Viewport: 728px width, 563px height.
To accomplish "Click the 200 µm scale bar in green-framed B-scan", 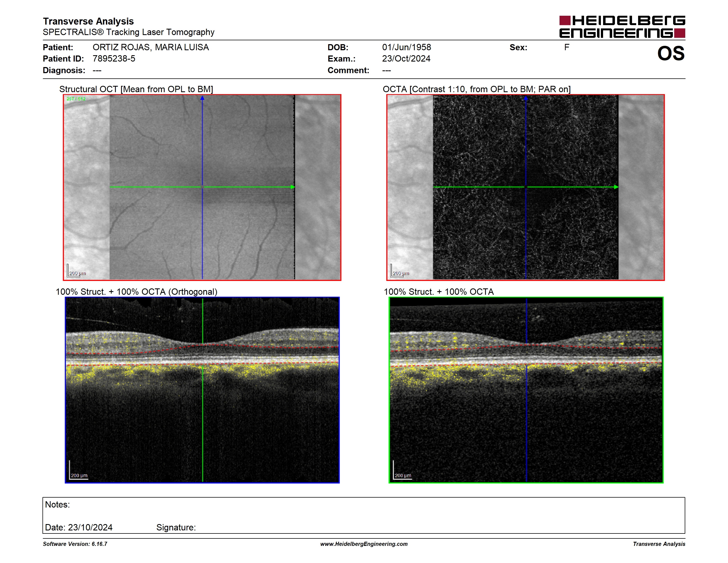I will tap(402, 470).
